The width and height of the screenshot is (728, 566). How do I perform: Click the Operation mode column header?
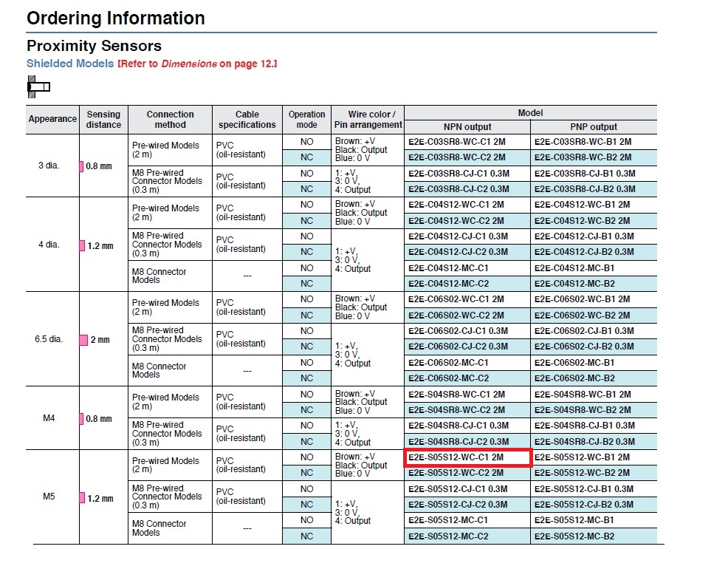click(306, 120)
